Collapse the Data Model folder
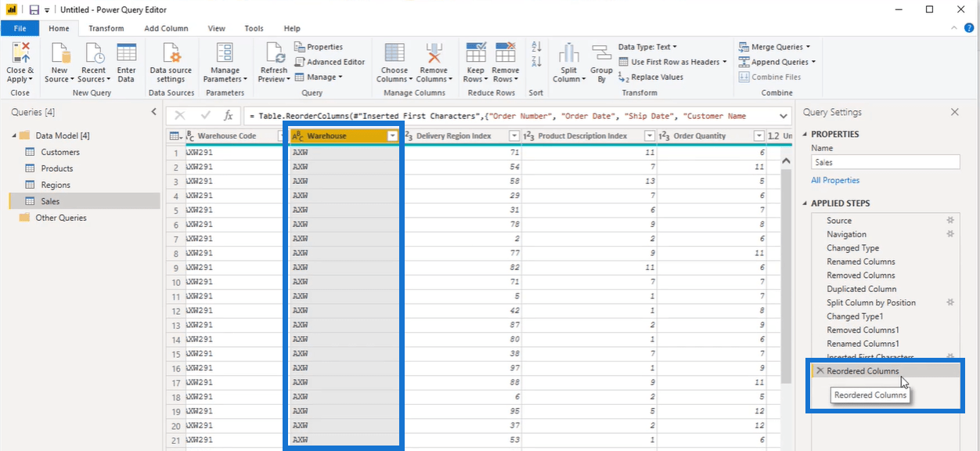Viewport: 980px width, 451px height. (13, 135)
